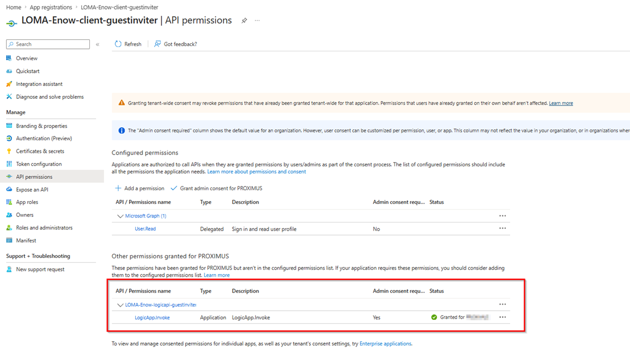Click the orange warning triangle icon
The width and height of the screenshot is (630, 364).
(x=121, y=103)
